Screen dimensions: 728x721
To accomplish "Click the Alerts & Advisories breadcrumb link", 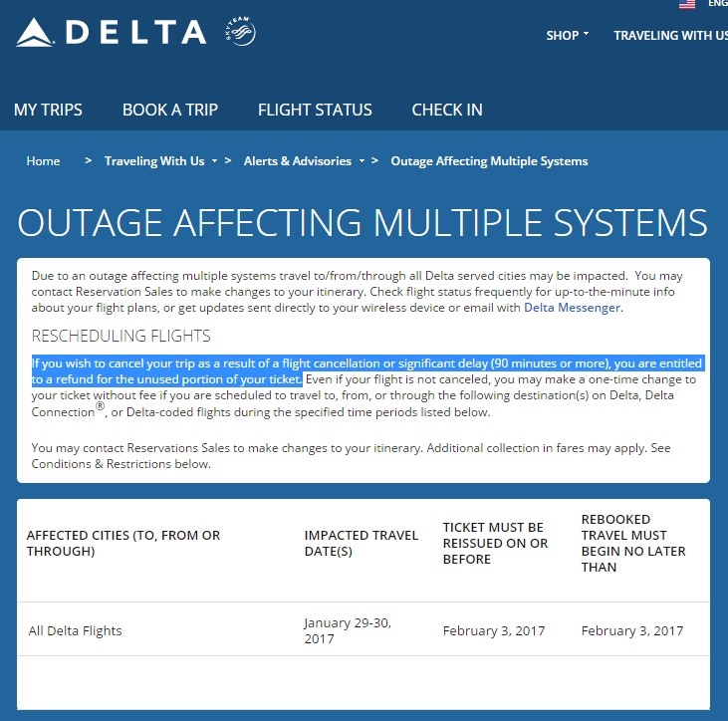I will [x=298, y=161].
